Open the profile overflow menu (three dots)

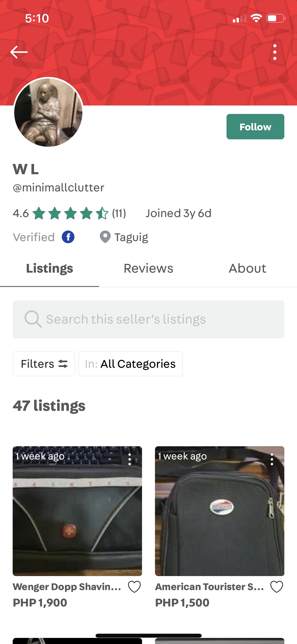[x=275, y=52]
